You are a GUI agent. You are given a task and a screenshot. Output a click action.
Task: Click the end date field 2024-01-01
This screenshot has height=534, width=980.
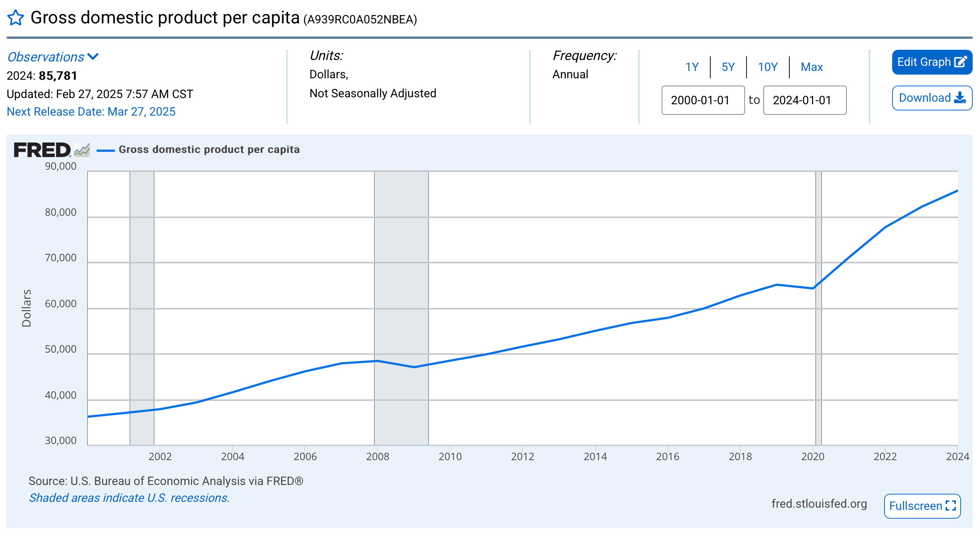[804, 101]
